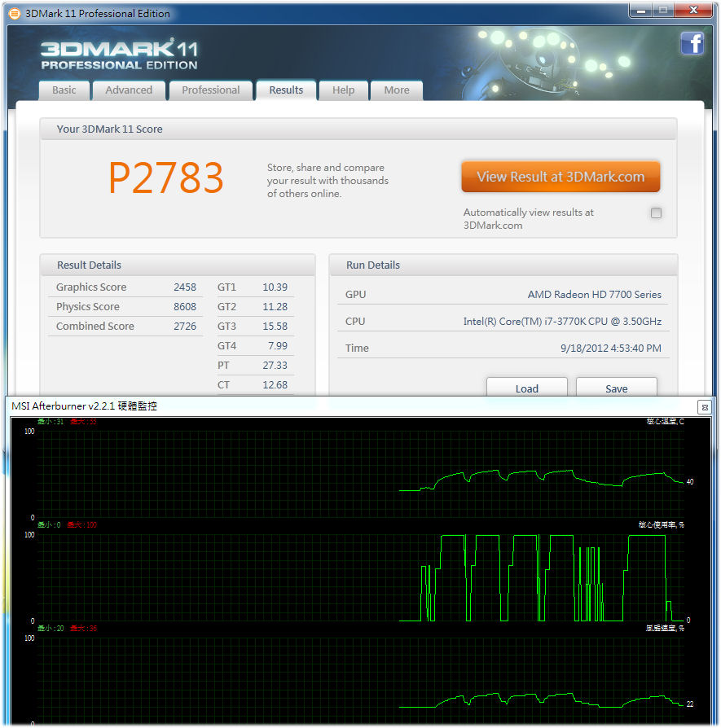Click the Result Details panel header
The width and height of the screenshot is (721, 728).
tap(178, 265)
